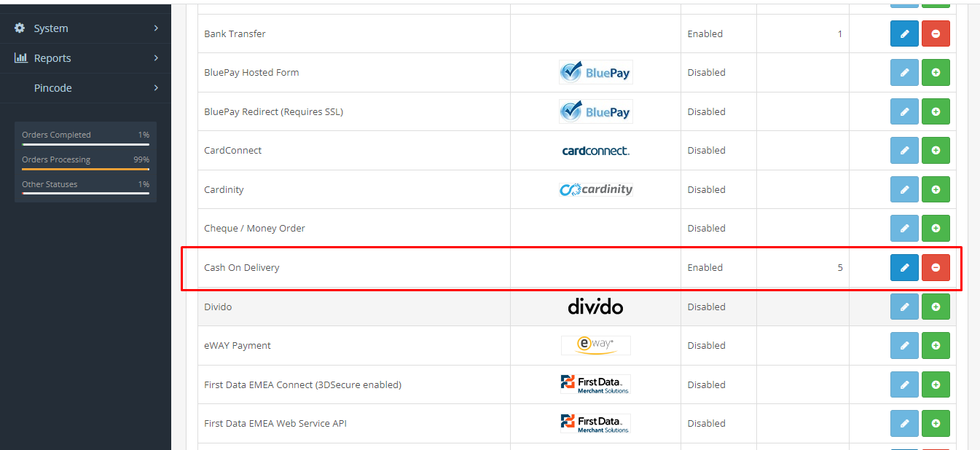Install BluePay Redirect (Requires SSL) extension
The width and height of the screenshot is (980, 450).
click(x=936, y=111)
